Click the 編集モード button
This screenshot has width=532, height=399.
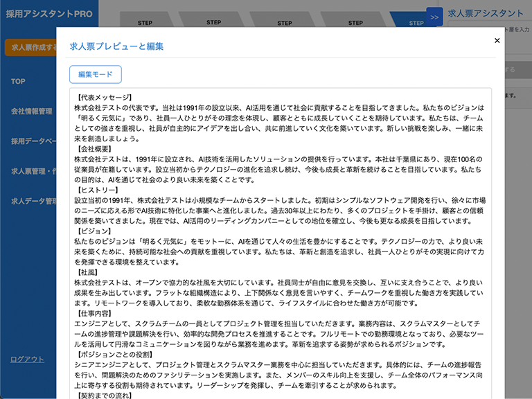point(96,74)
